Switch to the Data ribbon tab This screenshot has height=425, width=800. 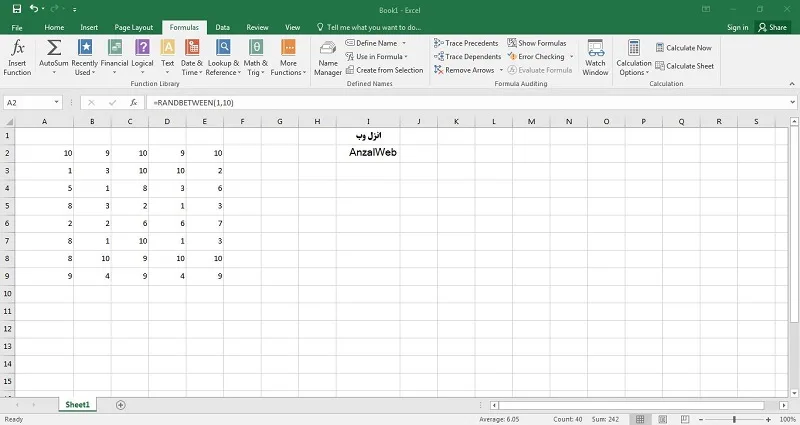(x=222, y=28)
